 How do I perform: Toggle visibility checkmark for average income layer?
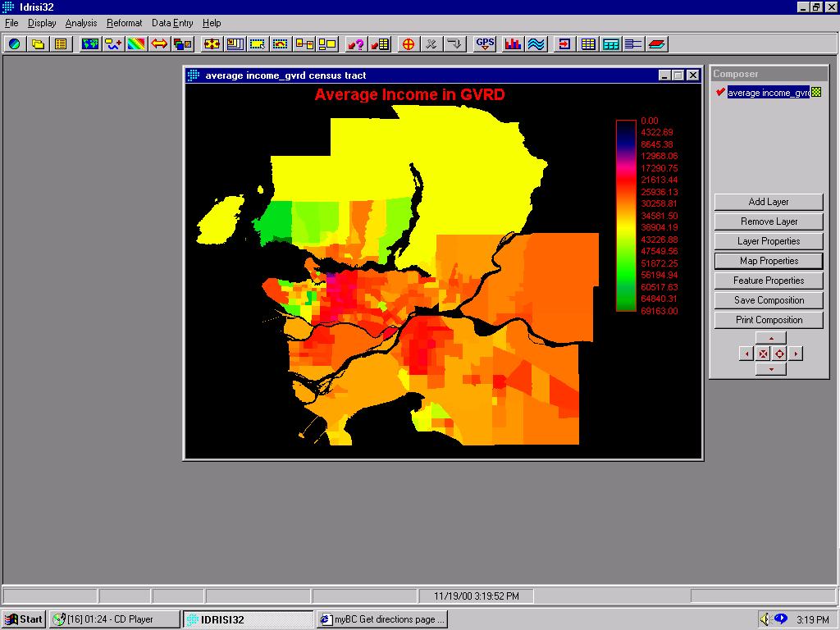point(720,93)
